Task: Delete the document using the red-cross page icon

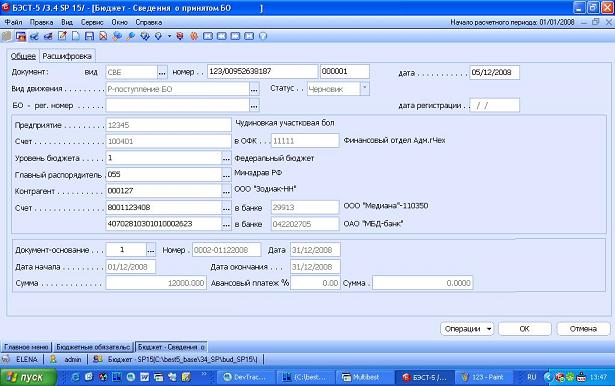Action: (x=103, y=36)
